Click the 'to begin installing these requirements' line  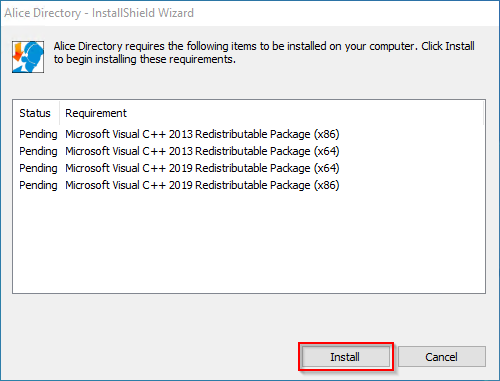coord(145,59)
